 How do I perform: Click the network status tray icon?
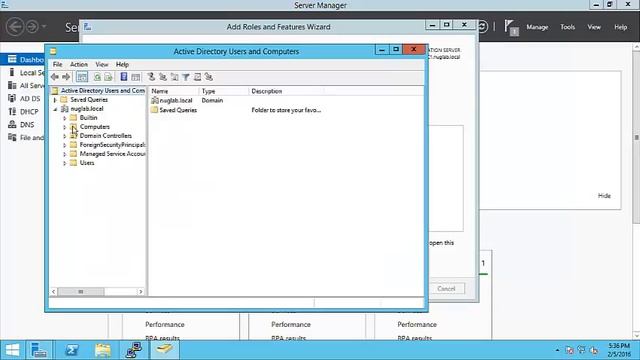click(582, 350)
